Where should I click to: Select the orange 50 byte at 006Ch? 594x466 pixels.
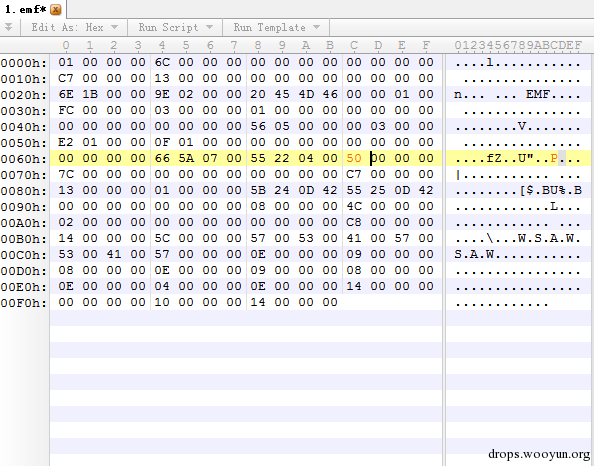pos(354,158)
